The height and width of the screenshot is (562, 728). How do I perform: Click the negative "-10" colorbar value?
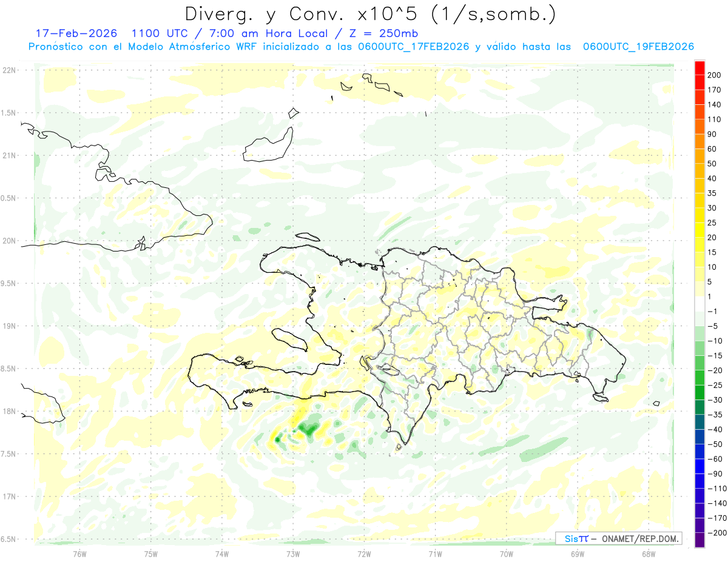715,341
